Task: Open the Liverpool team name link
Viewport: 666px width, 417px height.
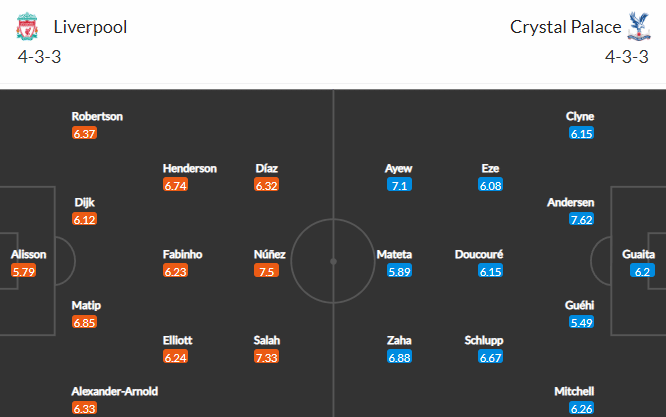Action: [x=90, y=27]
